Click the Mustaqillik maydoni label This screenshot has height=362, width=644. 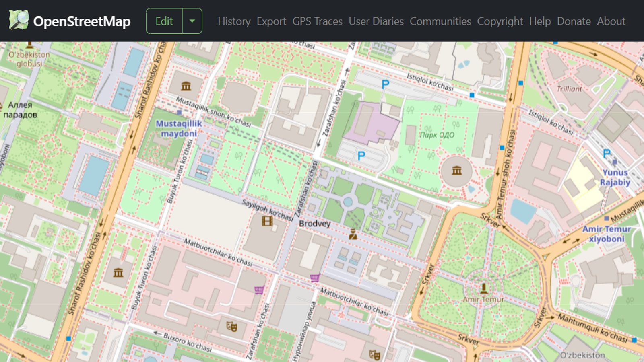179,128
